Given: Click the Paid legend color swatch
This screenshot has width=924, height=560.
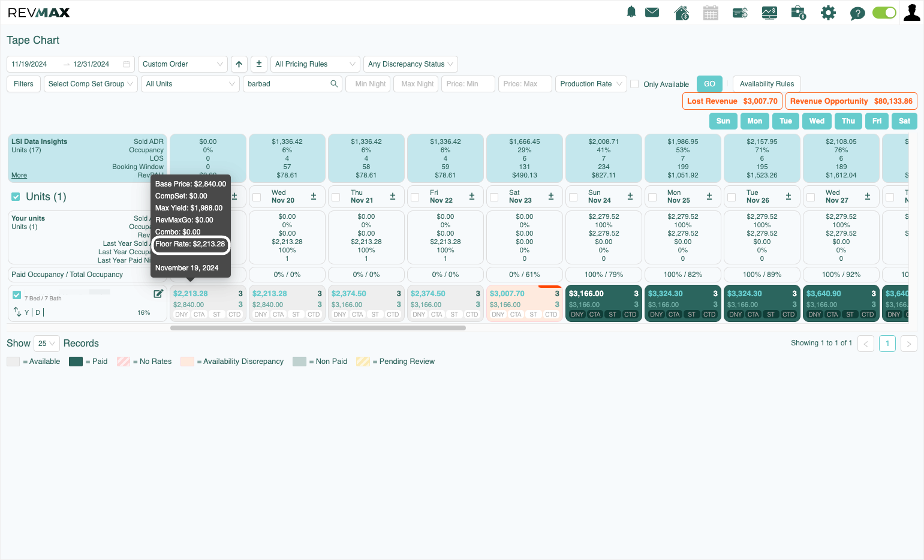Looking at the screenshot, I should (76, 362).
